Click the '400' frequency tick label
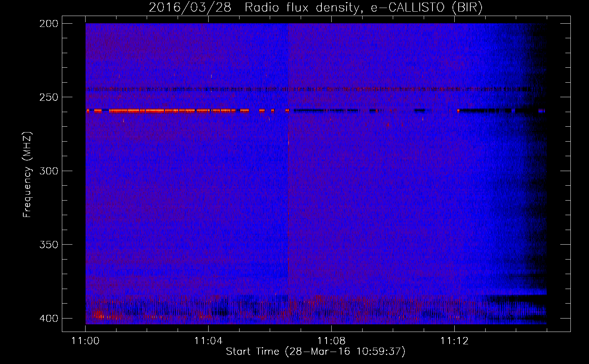 (x=49, y=318)
